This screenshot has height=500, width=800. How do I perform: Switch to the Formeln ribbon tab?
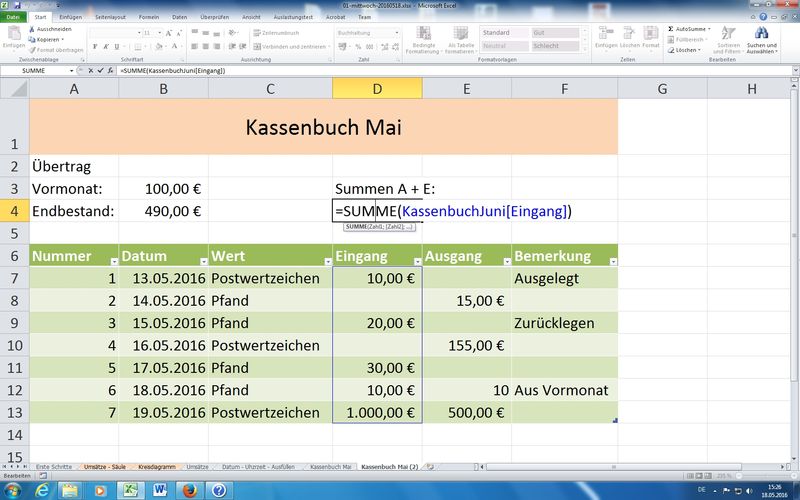149,17
